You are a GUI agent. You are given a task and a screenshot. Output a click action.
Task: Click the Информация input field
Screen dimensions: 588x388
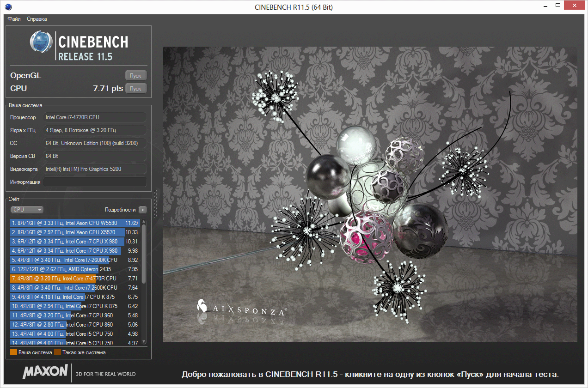pyautogui.click(x=95, y=182)
